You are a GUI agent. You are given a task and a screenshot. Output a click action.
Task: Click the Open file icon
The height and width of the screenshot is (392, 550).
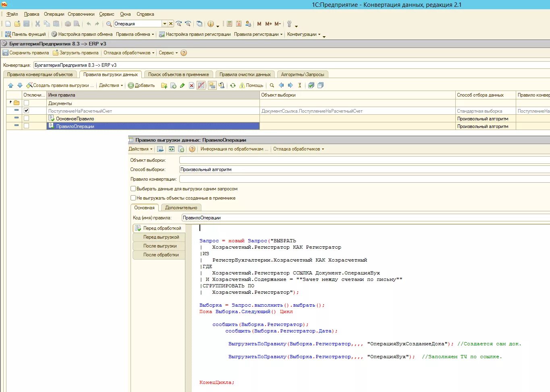coord(17,24)
